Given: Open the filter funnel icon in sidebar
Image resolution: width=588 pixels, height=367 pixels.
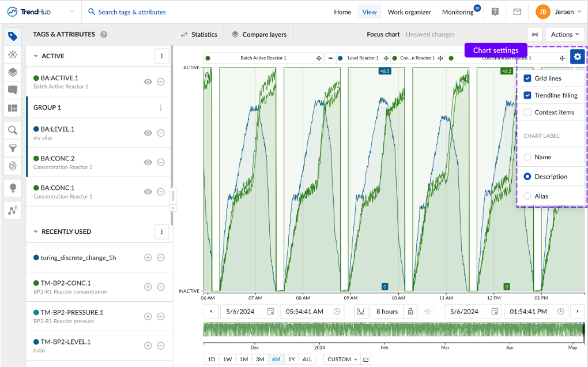Looking at the screenshot, I should click(13, 148).
